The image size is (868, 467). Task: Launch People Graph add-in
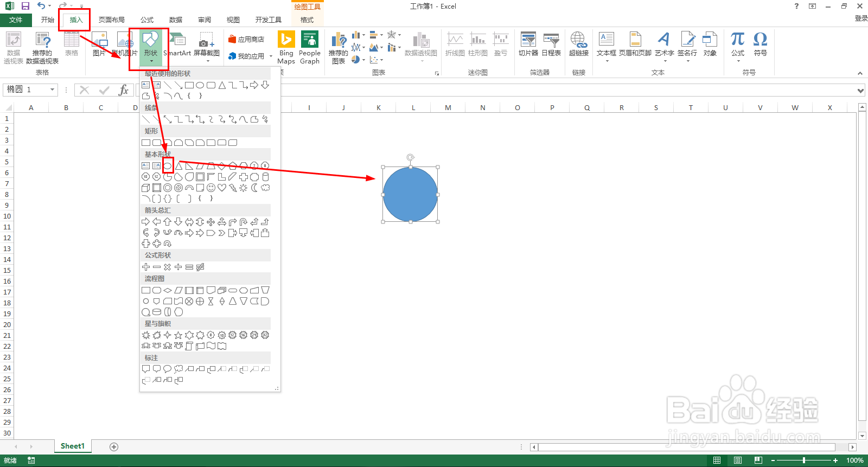point(309,48)
